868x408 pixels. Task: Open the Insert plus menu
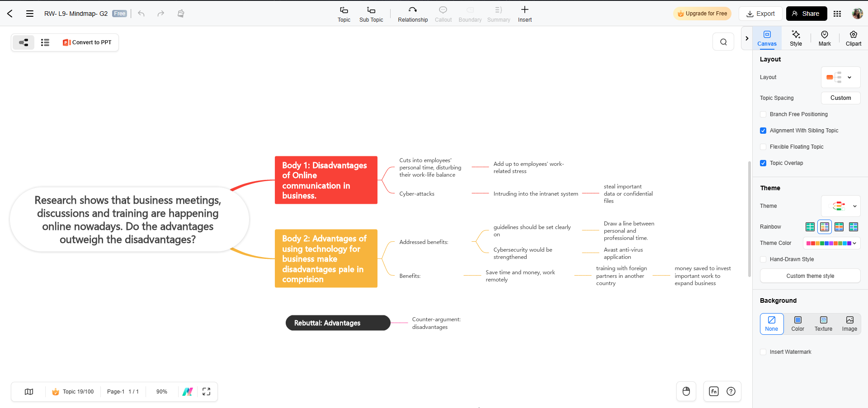(524, 10)
